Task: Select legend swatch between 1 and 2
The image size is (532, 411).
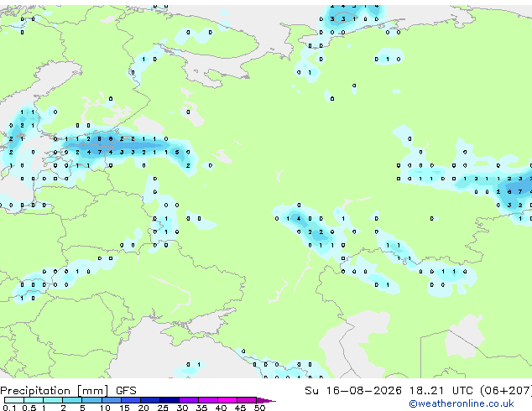Action: point(53,400)
